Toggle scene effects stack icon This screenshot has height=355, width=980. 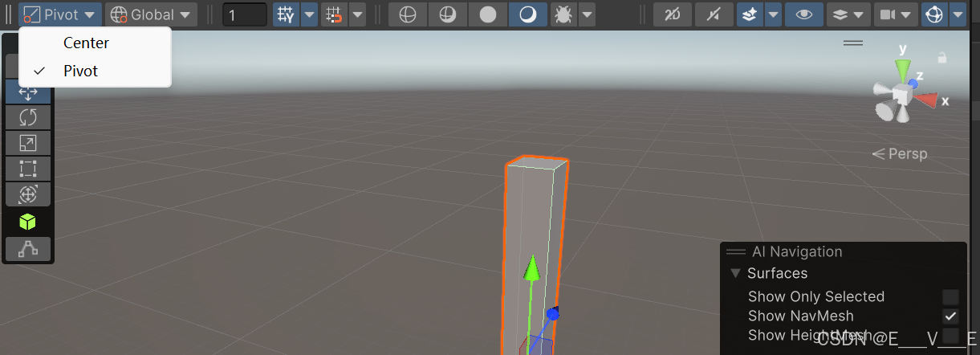pos(750,14)
